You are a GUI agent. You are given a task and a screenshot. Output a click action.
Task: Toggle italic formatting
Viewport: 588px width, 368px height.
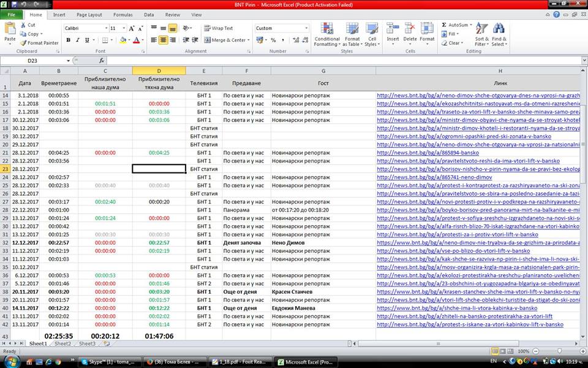click(78, 40)
